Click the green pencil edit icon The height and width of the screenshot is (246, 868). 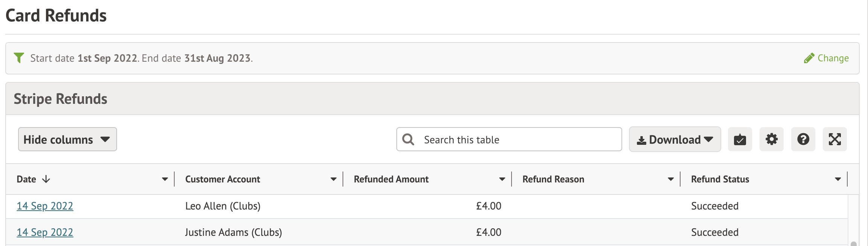click(x=809, y=58)
